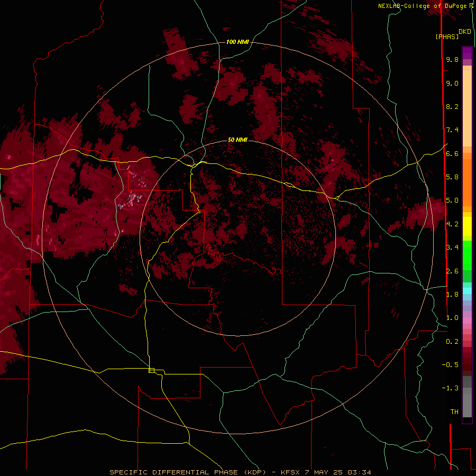476x476 pixels.
Task: Click the 9.8 color scale value
Action: [452, 60]
